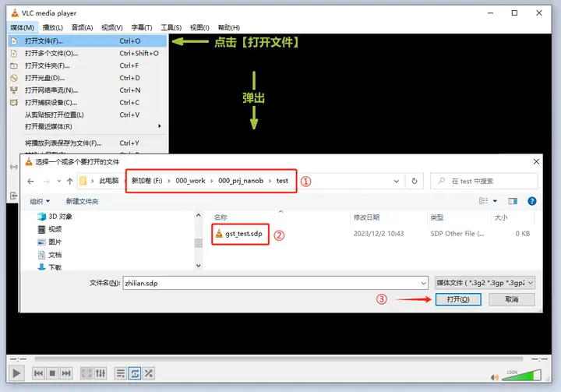Screen dimensions: 561x392
Task: Open the 组织 dropdown
Action: pos(40,201)
